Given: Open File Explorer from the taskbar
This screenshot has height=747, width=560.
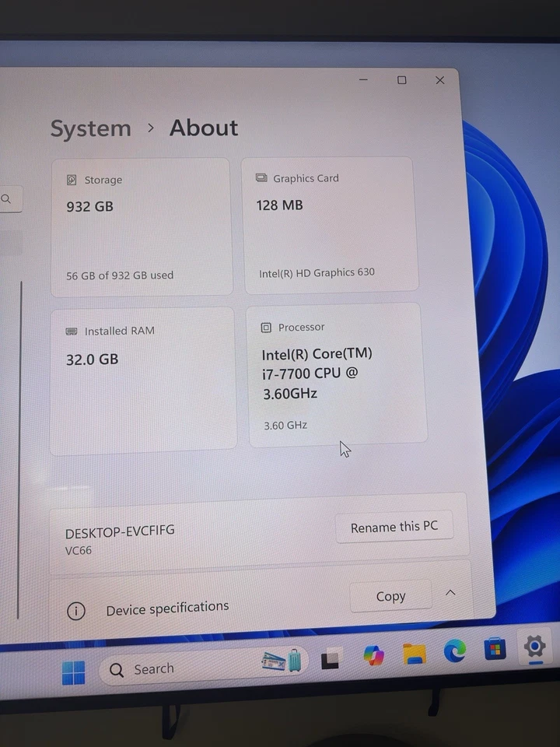Looking at the screenshot, I should [415, 653].
